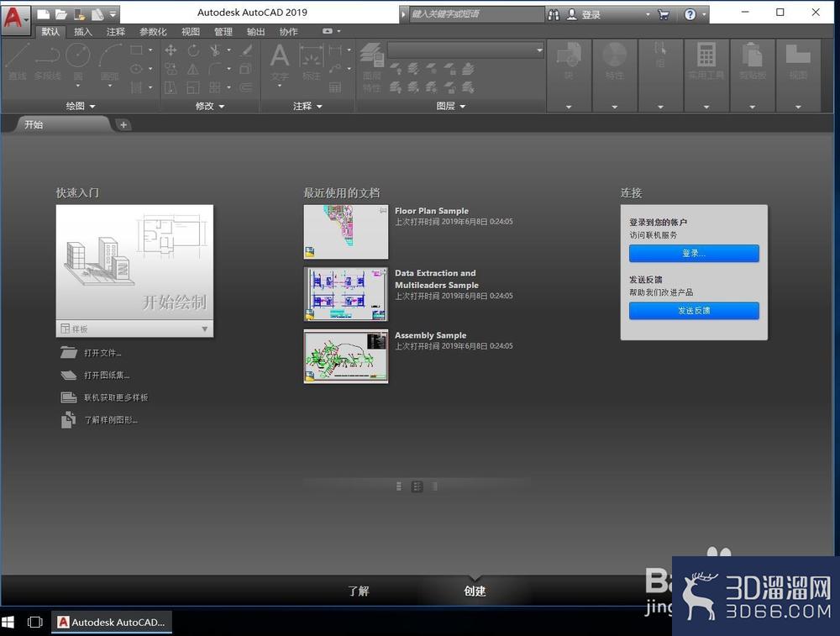This screenshot has height=636, width=840.
Task: Expand the 图层 panel dropdown
Action: pyautogui.click(x=450, y=106)
